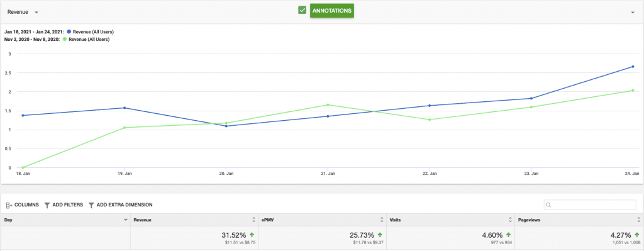Click the green up arrow beside 4.27%

coord(637,235)
